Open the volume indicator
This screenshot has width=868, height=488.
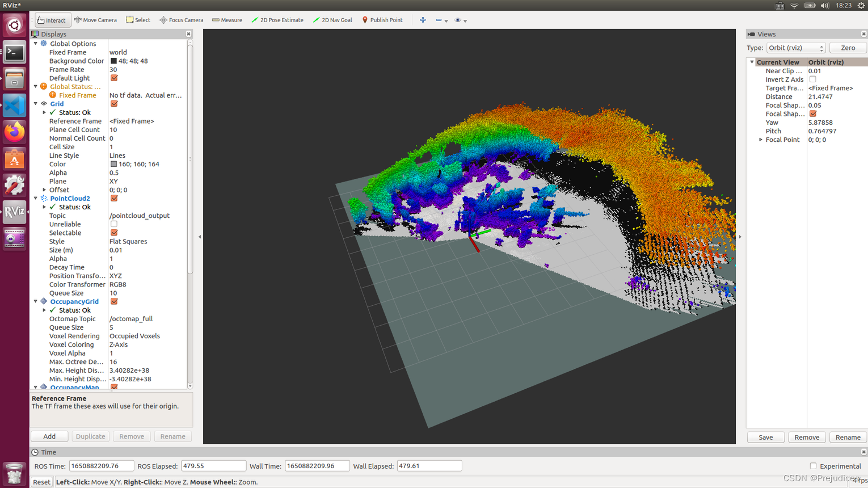(x=824, y=5)
